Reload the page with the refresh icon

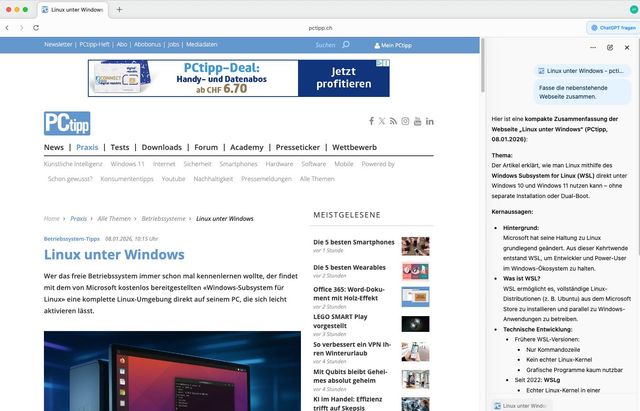point(36,28)
